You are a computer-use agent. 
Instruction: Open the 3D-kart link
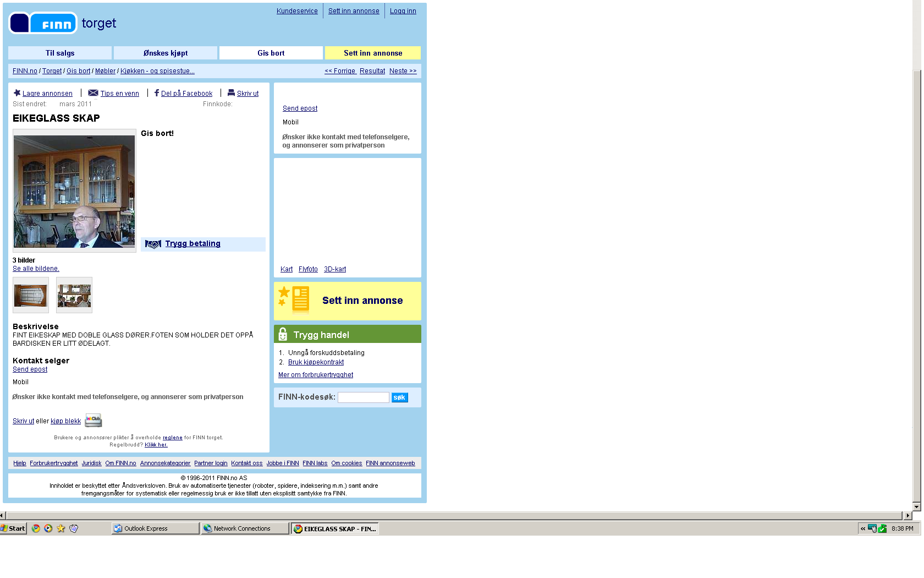click(x=335, y=269)
